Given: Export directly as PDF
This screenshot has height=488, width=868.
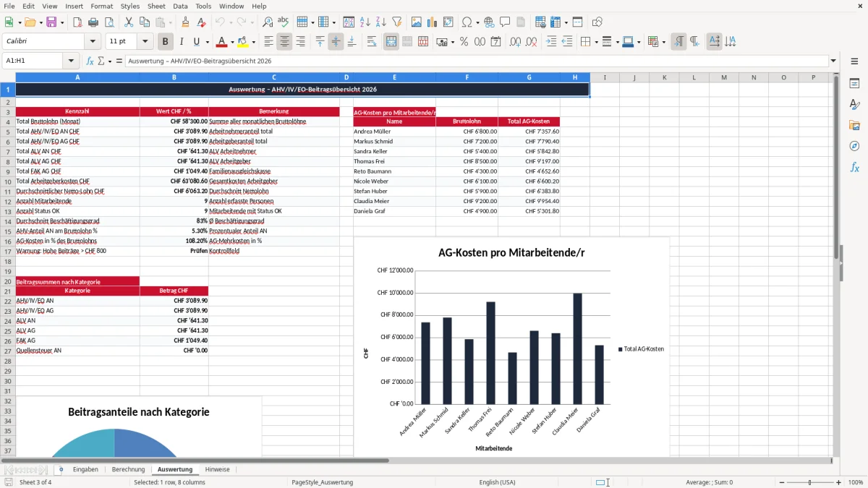Looking at the screenshot, I should pos(77,22).
